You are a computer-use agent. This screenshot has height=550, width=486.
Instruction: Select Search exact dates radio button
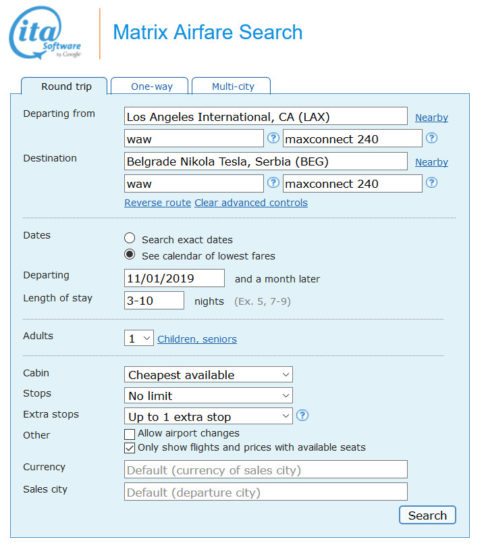tap(129, 238)
